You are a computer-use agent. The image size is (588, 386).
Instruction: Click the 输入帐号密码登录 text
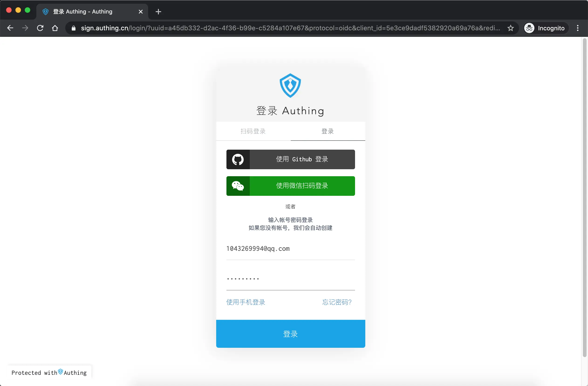pyautogui.click(x=291, y=220)
